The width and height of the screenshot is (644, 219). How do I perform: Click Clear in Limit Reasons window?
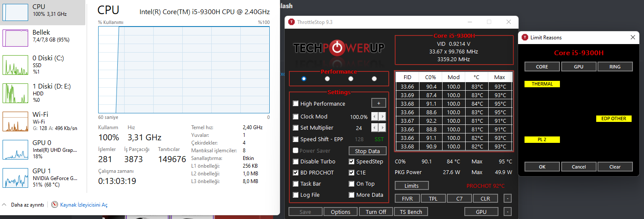pyautogui.click(x=615, y=166)
